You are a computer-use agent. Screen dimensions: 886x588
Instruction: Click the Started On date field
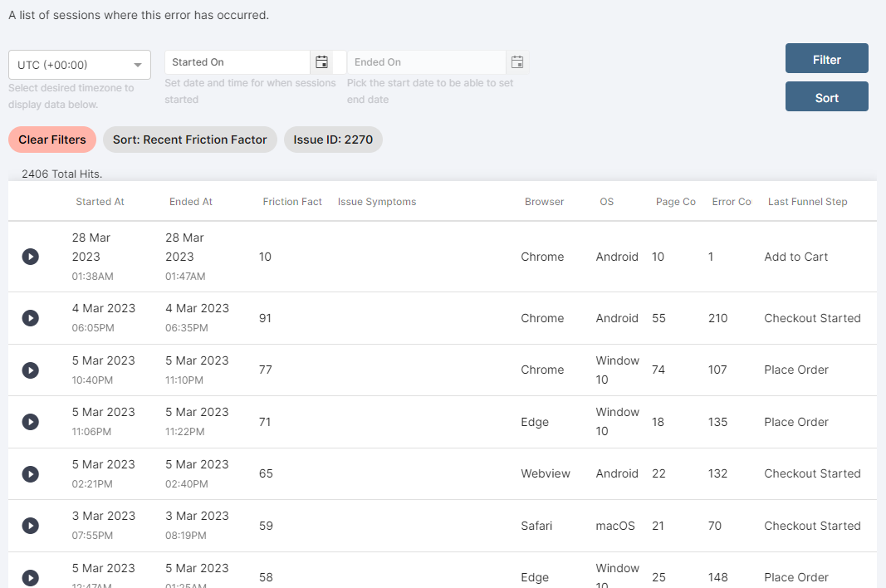tap(237, 62)
